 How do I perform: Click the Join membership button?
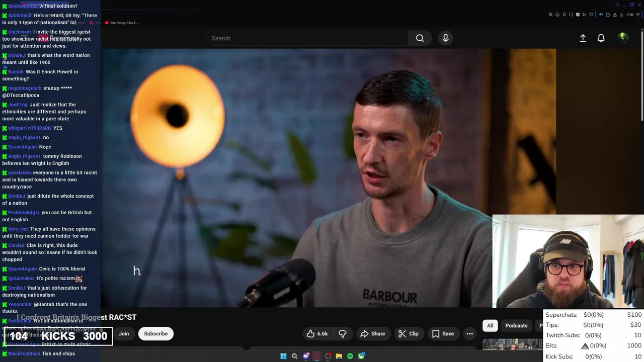[x=124, y=334]
